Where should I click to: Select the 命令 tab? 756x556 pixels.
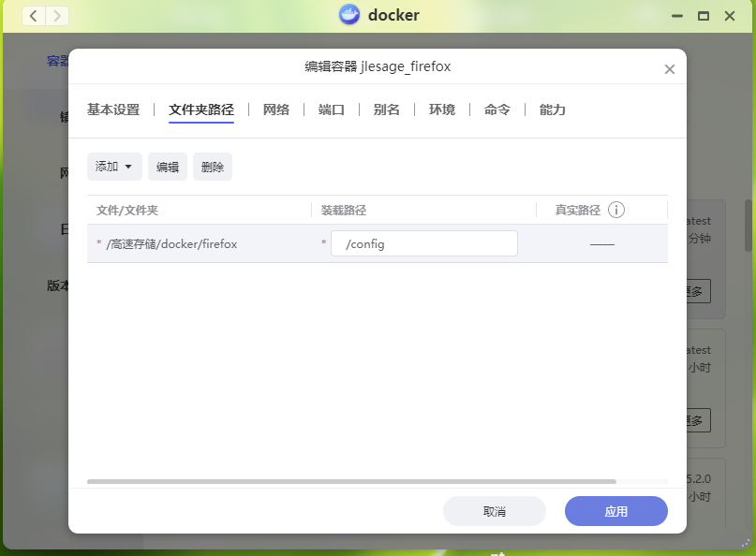(x=497, y=110)
